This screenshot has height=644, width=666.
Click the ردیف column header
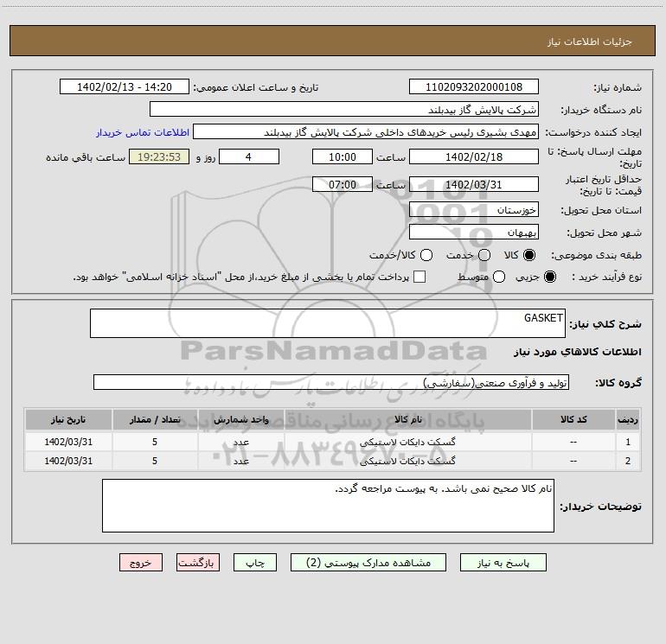click(628, 420)
